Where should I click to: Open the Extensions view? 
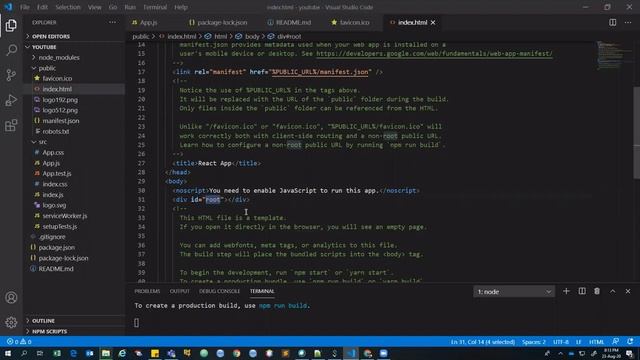11,125
